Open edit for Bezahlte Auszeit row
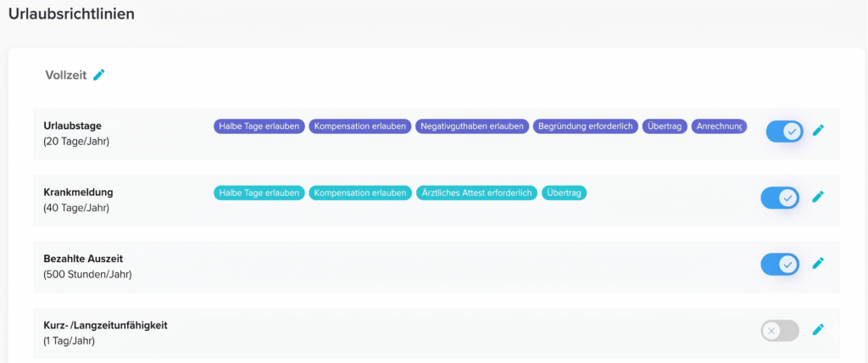This screenshot has height=363, width=868. tap(818, 264)
